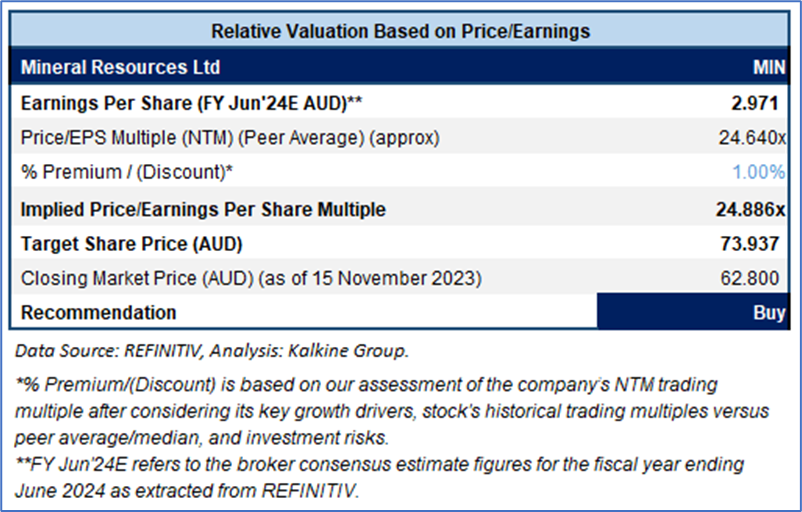Screen dimensions: 802x512
Task: Select the 'Mineral Resources Ltd' header cell
Action: (121, 67)
